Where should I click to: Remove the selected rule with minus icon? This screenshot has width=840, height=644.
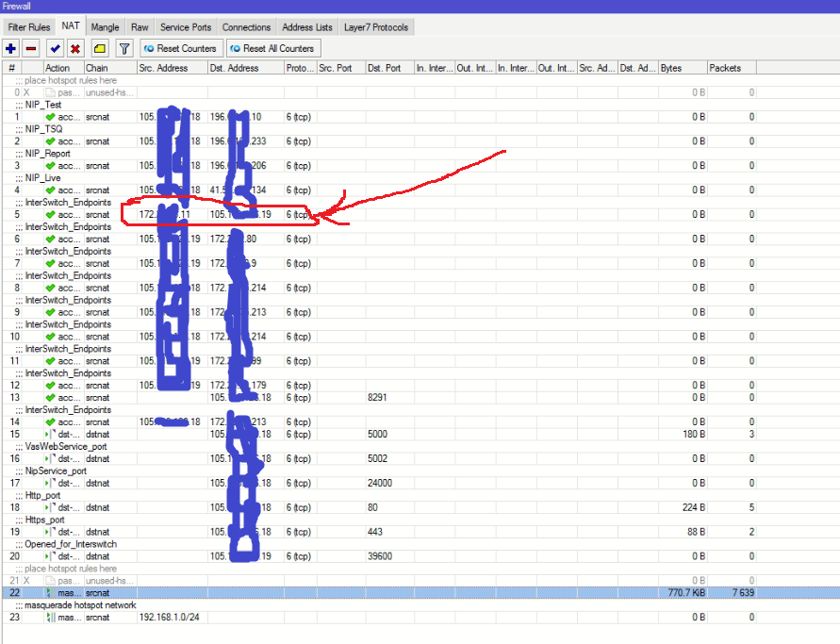click(31, 49)
